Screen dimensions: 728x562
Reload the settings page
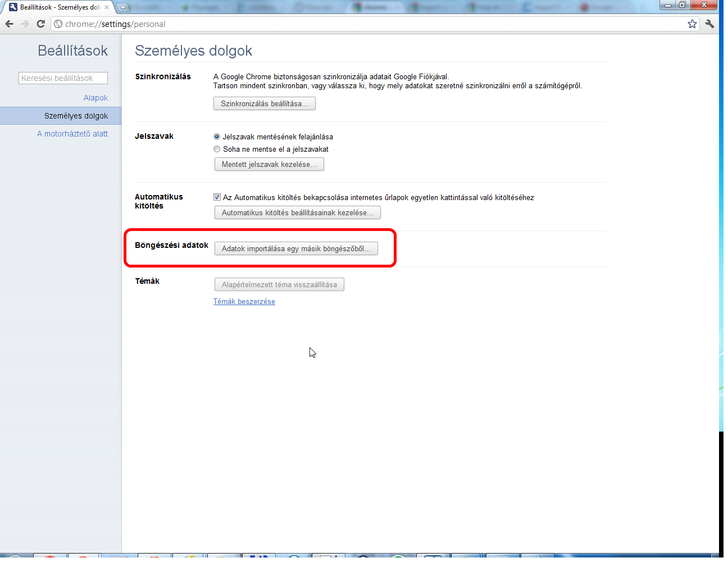[40, 24]
